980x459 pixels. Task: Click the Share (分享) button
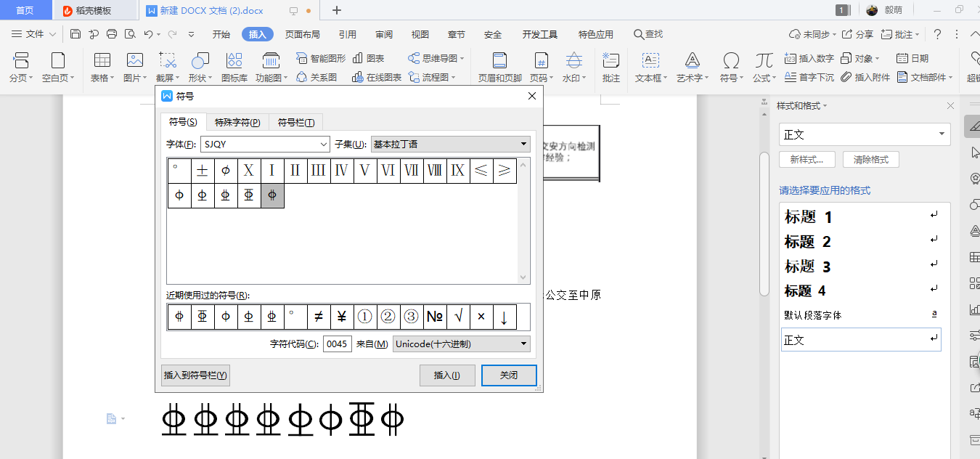(x=858, y=34)
